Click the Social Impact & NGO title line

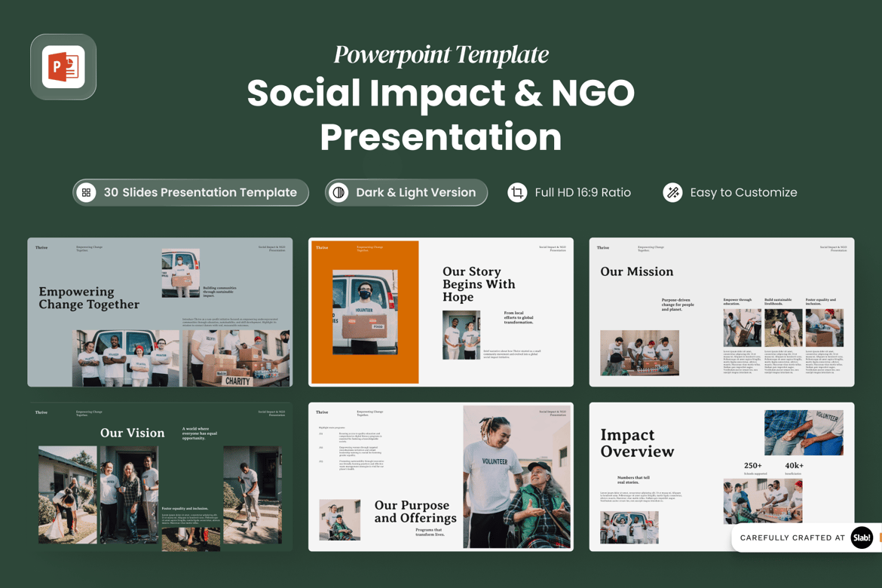click(x=441, y=93)
